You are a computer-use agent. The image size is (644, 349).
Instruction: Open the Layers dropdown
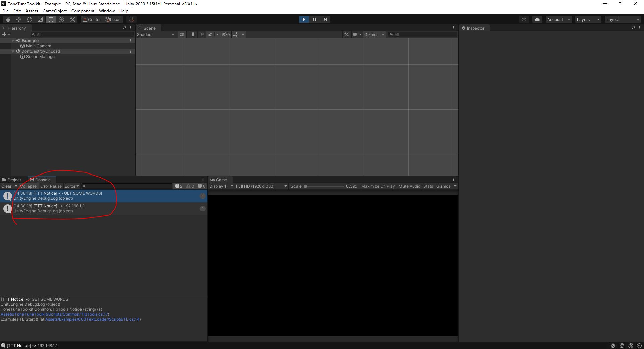pyautogui.click(x=588, y=19)
